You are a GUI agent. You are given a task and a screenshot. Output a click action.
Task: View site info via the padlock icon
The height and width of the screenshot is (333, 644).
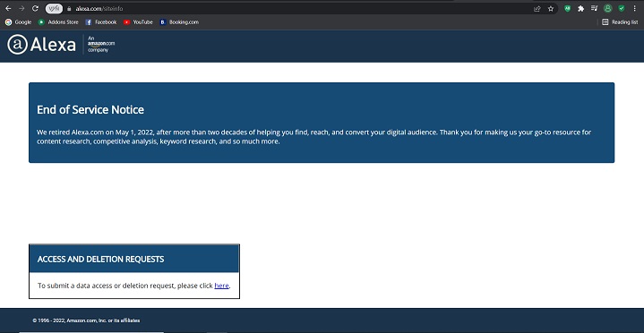pyautogui.click(x=69, y=9)
